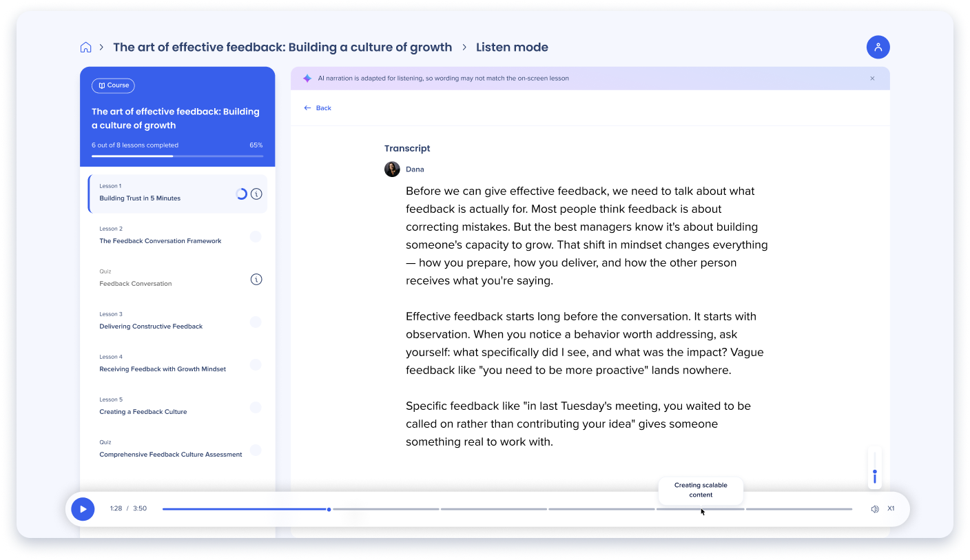Click '6 out of 8 lessons completed' text
Screen dimensions: 970x560
pos(135,145)
